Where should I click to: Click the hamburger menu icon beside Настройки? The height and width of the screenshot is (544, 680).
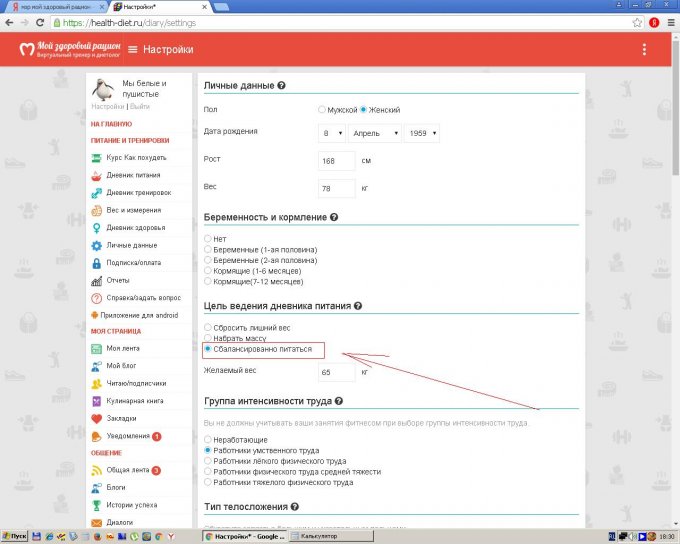pos(133,49)
